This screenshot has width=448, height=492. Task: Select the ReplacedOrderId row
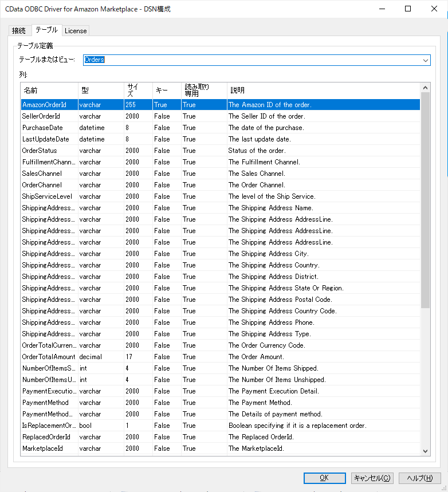pos(221,437)
